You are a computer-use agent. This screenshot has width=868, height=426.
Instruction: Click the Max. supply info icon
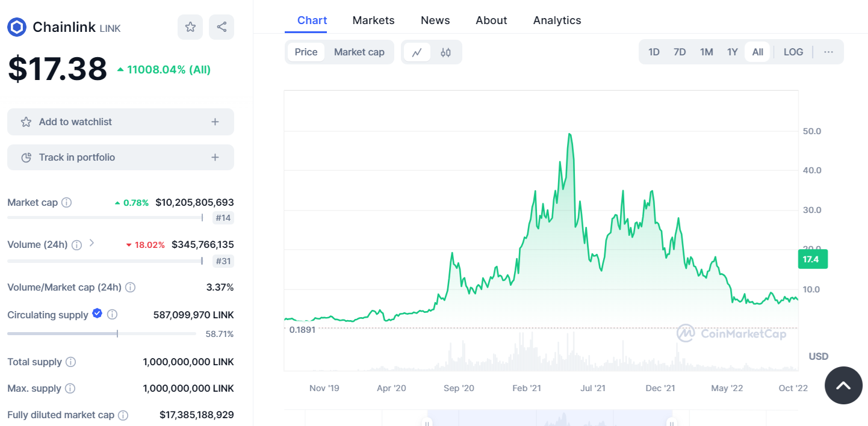point(70,389)
